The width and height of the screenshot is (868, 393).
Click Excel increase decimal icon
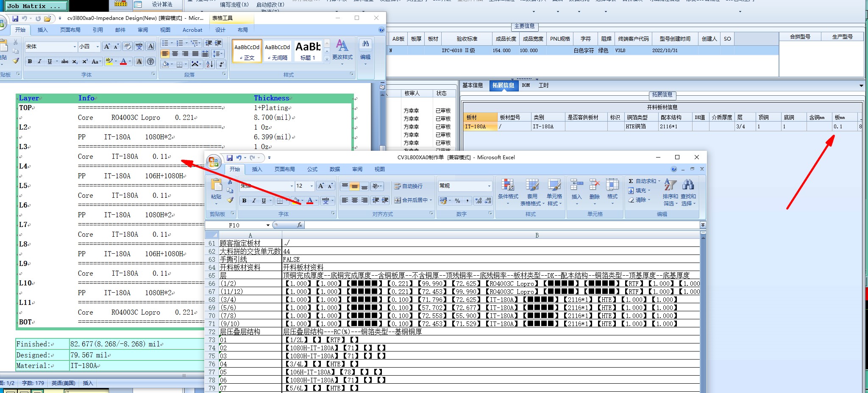tap(478, 201)
